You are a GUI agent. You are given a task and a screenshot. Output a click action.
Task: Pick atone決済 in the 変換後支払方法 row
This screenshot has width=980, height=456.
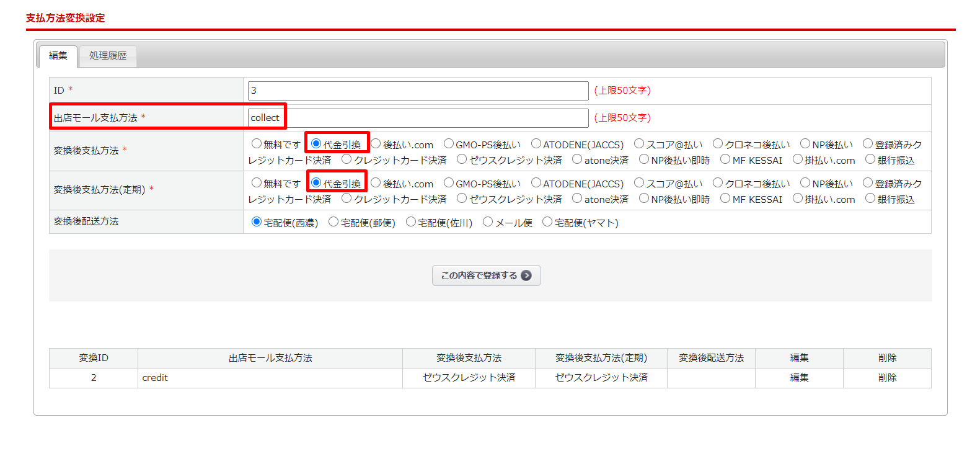coord(577,159)
